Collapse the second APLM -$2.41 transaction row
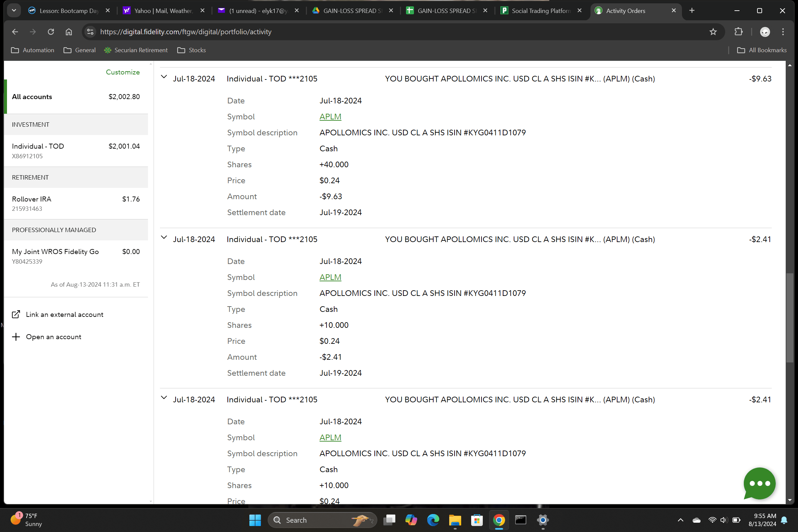 [164, 237]
